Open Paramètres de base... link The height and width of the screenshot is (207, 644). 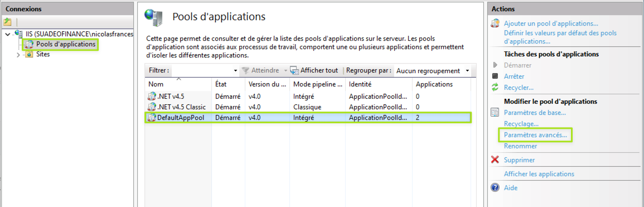(535, 112)
